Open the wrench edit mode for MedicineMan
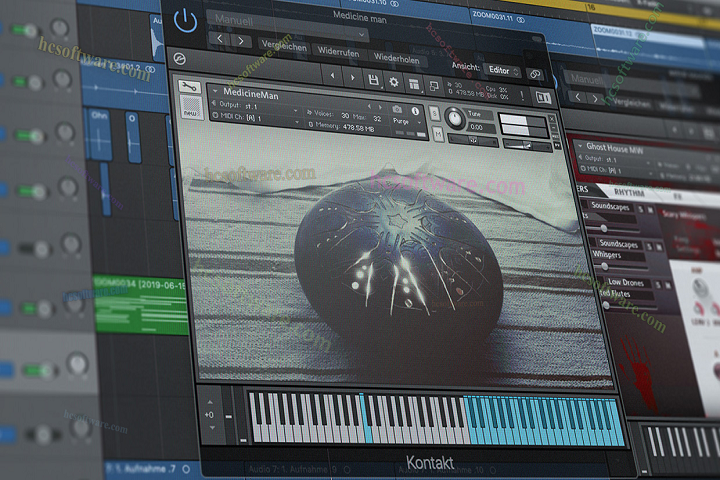 (189, 86)
